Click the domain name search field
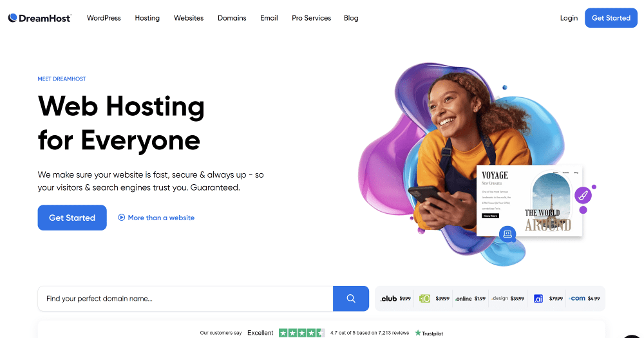644x338 pixels. (185, 299)
